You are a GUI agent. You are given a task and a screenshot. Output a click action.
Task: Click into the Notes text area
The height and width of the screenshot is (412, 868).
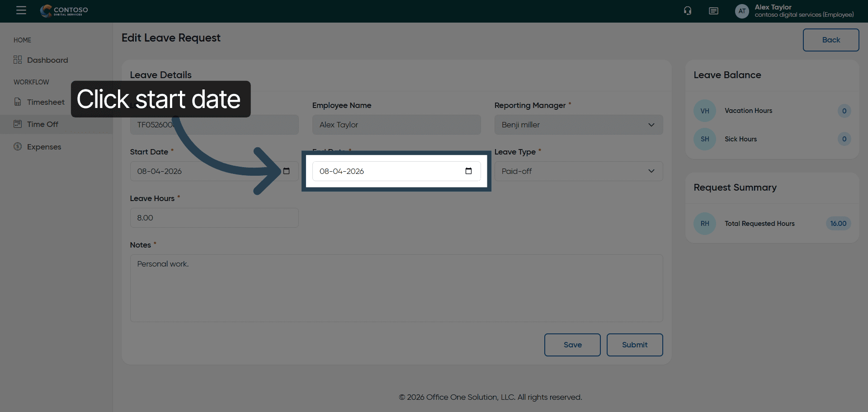(396, 288)
